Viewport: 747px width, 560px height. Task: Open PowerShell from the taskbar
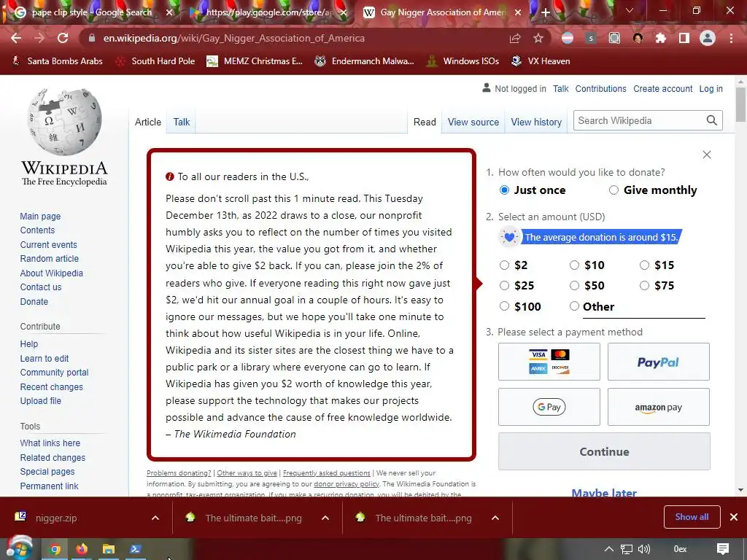click(135, 550)
